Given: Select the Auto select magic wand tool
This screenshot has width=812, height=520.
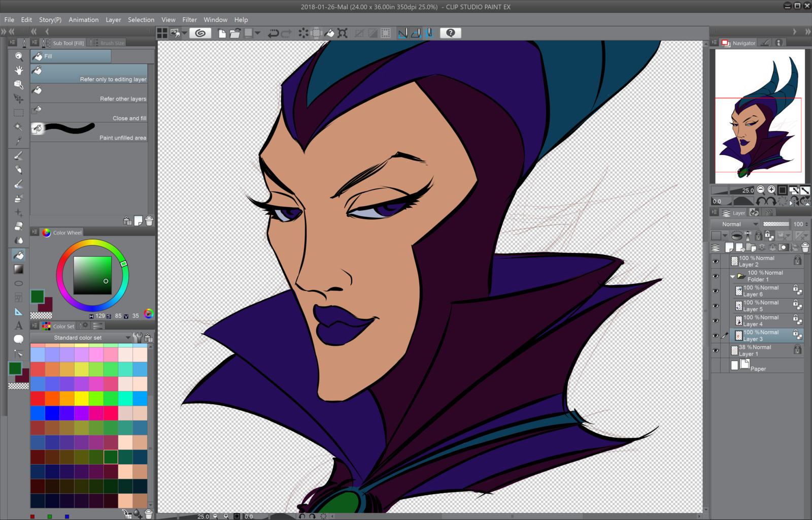Looking at the screenshot, I should 19,126.
